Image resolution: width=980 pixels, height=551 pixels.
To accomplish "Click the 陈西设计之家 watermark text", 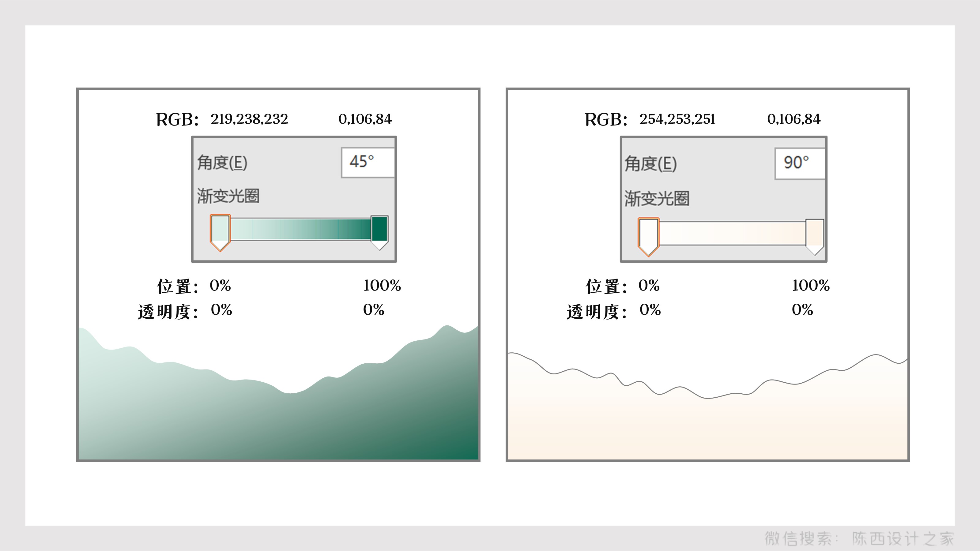I will point(903,538).
